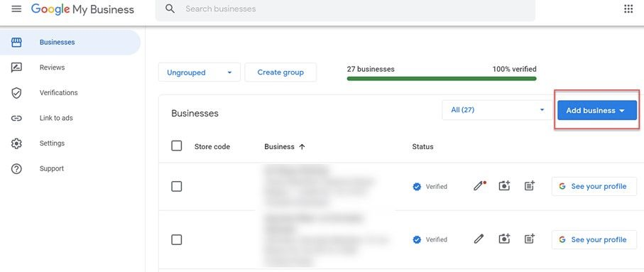Edit second business using pencil icon
The height and width of the screenshot is (272, 644).
[x=479, y=239]
